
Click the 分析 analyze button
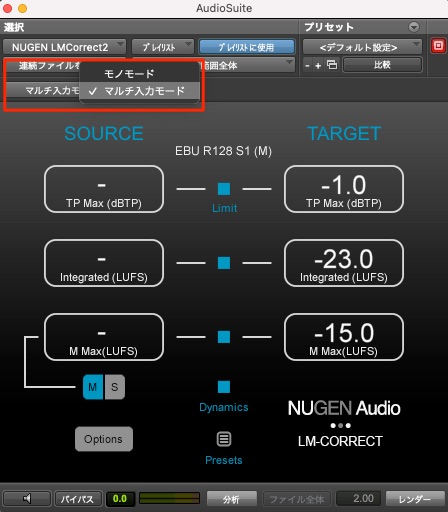click(x=231, y=498)
